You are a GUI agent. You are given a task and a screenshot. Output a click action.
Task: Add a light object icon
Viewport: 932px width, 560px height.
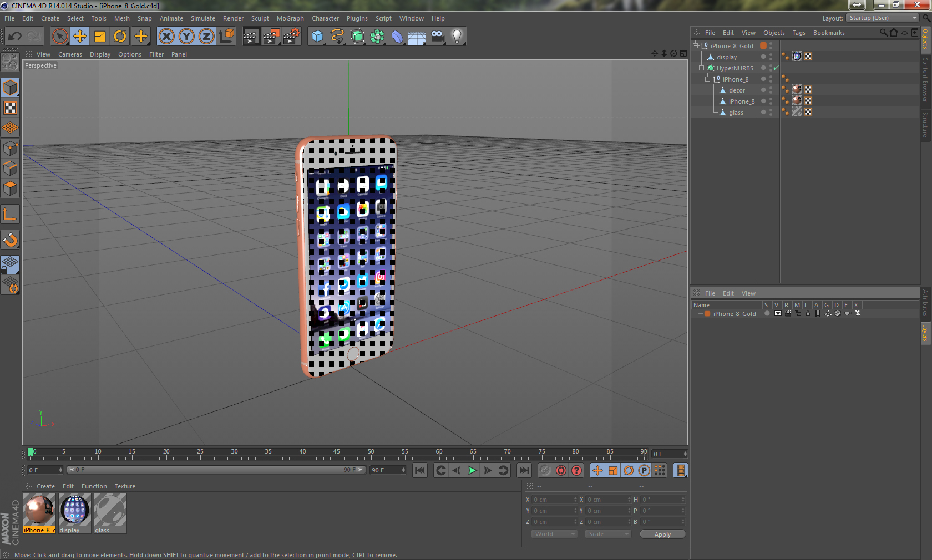457,37
